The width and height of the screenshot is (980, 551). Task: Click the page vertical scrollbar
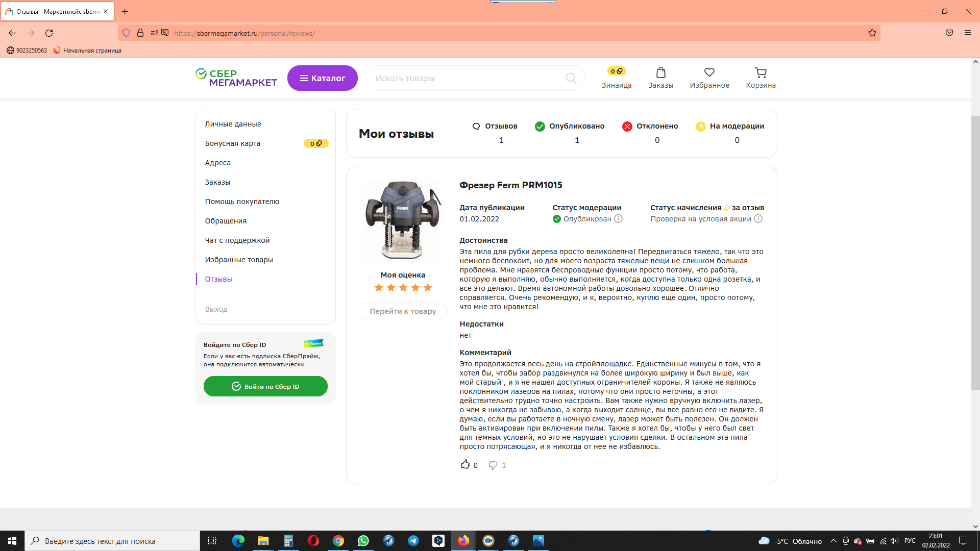click(x=975, y=253)
